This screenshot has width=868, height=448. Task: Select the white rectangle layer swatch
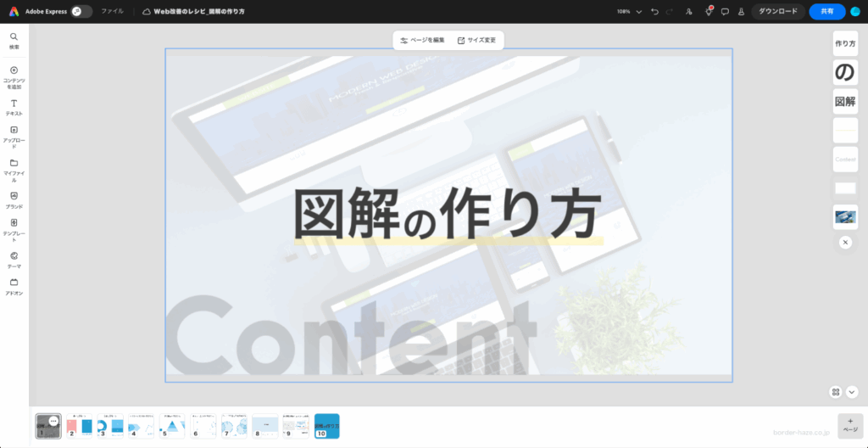845,188
